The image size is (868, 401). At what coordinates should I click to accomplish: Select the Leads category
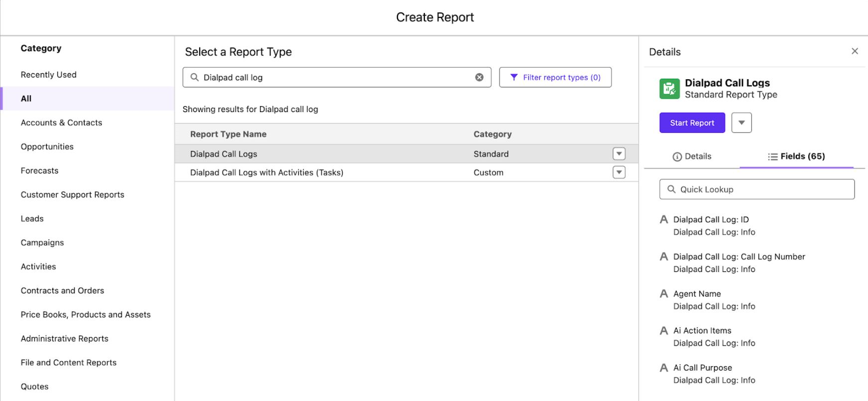pyautogui.click(x=32, y=219)
